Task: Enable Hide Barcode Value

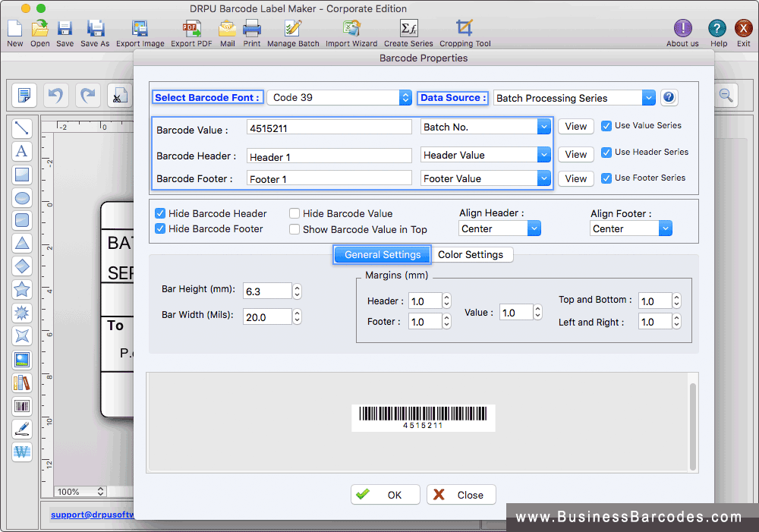Action: click(x=294, y=213)
